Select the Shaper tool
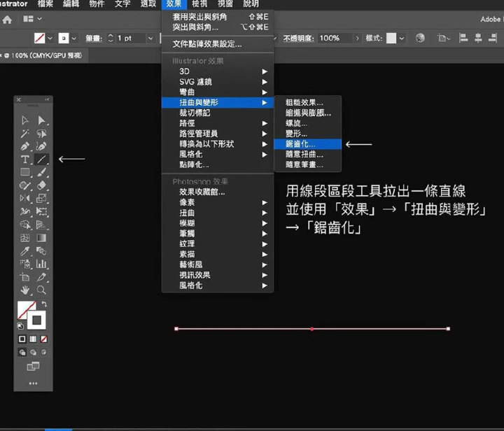 coord(24,185)
